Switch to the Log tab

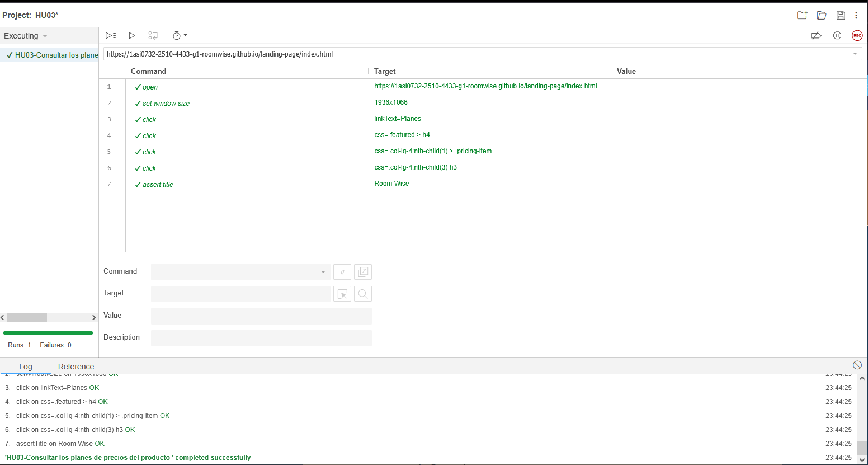[26, 367]
